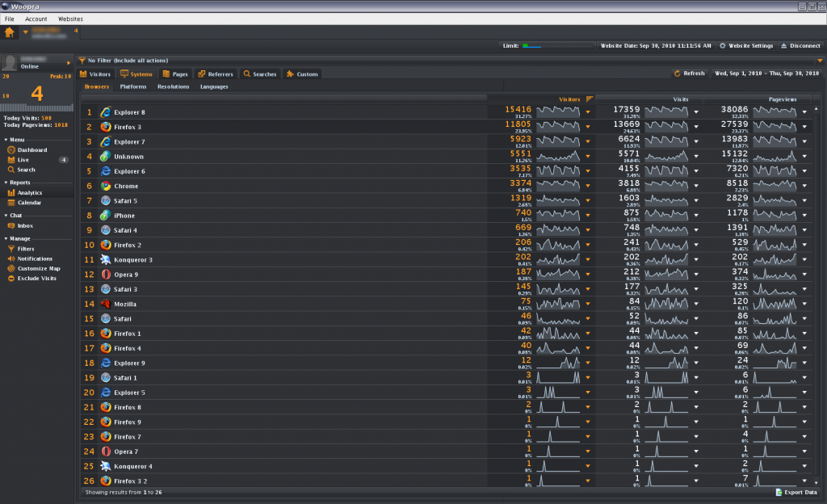The width and height of the screenshot is (827, 504).
Task: Open Exclude Visits
Action: [x=31, y=279]
